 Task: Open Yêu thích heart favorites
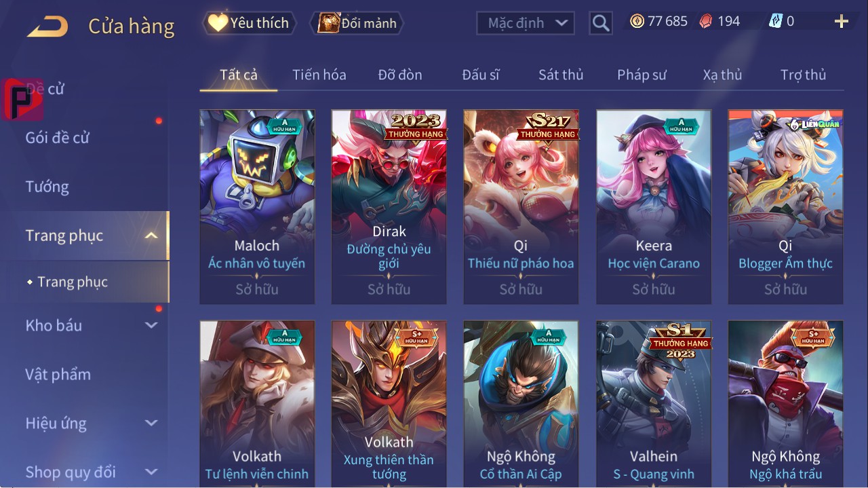[250, 23]
